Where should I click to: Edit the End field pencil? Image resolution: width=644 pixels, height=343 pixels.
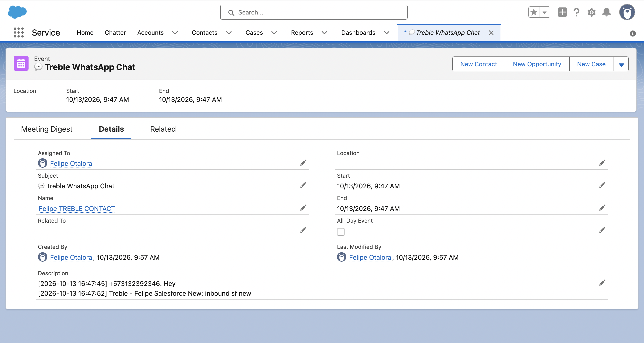point(602,208)
